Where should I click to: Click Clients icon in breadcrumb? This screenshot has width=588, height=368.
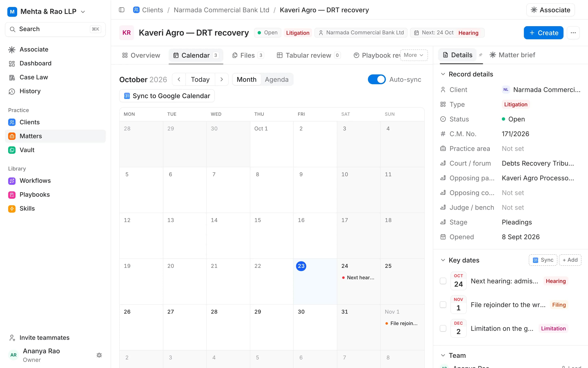coord(136,10)
